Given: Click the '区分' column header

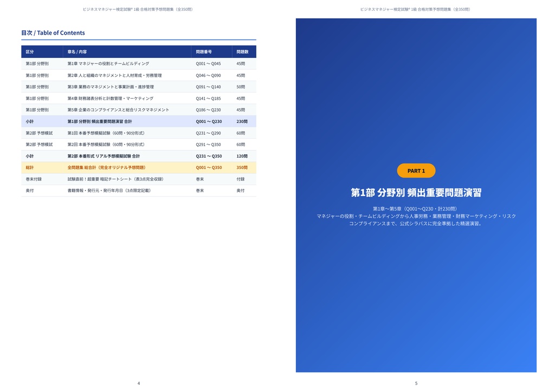Looking at the screenshot, I should [x=30, y=51].
